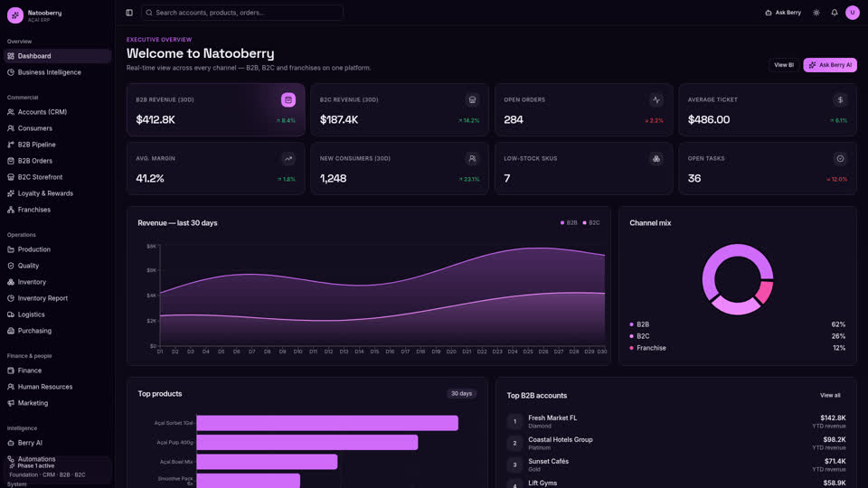Open Accounts (CRM) in sidebar

tap(58, 112)
